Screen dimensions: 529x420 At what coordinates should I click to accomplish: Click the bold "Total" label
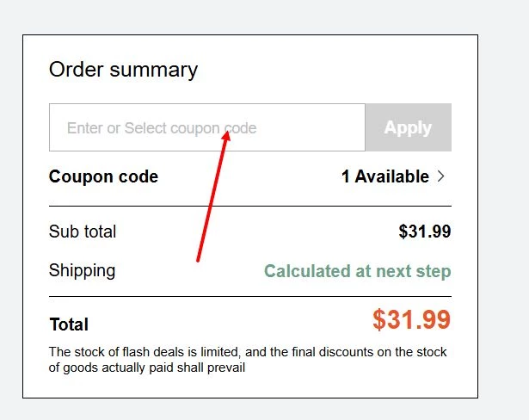69,324
